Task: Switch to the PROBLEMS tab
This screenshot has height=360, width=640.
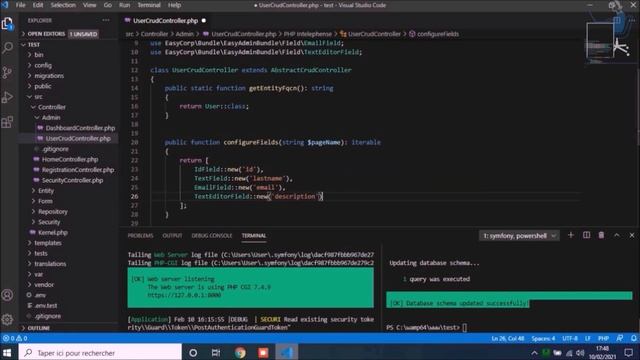Action: tap(140, 236)
